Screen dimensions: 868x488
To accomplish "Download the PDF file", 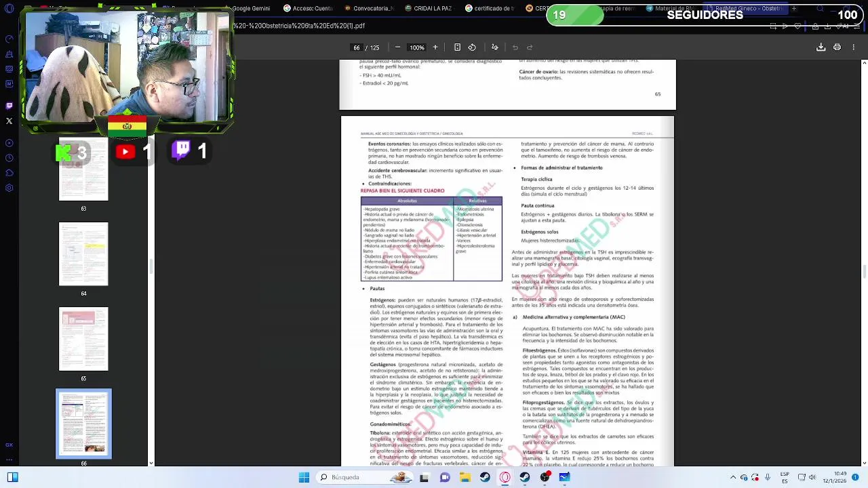I will pyautogui.click(x=821, y=47).
